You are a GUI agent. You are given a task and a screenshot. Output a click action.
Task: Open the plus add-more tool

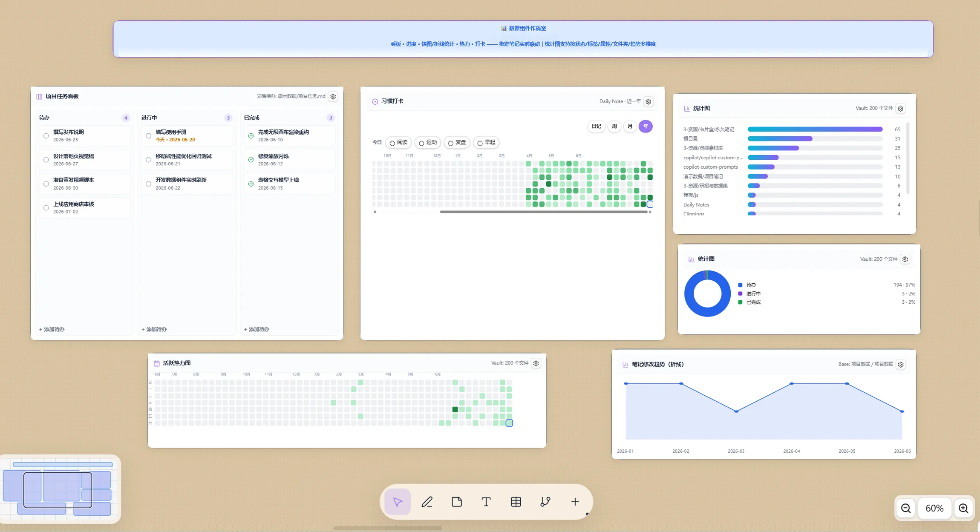point(575,502)
